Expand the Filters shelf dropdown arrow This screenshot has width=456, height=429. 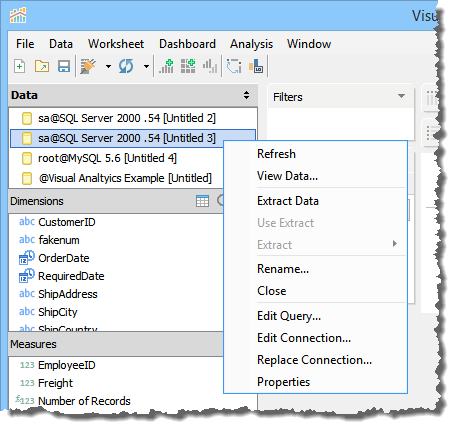tap(402, 96)
